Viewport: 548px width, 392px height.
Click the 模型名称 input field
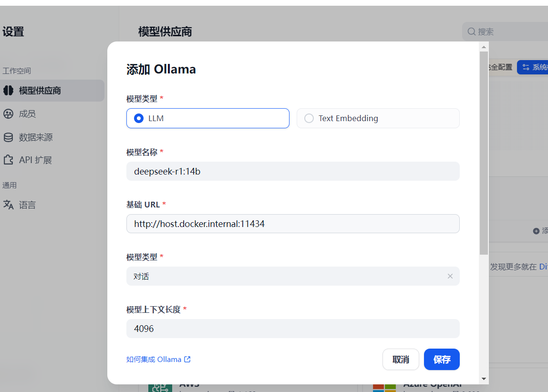(293, 171)
